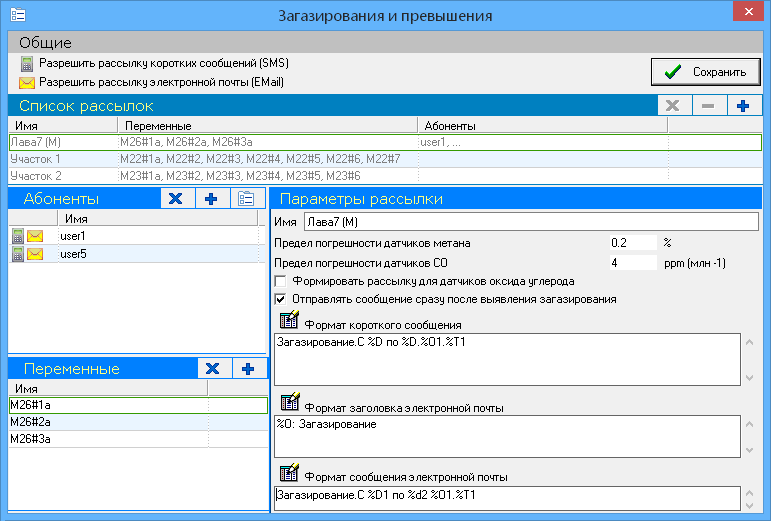Select Участок 2 row in mailing list

pyautogui.click(x=385, y=176)
